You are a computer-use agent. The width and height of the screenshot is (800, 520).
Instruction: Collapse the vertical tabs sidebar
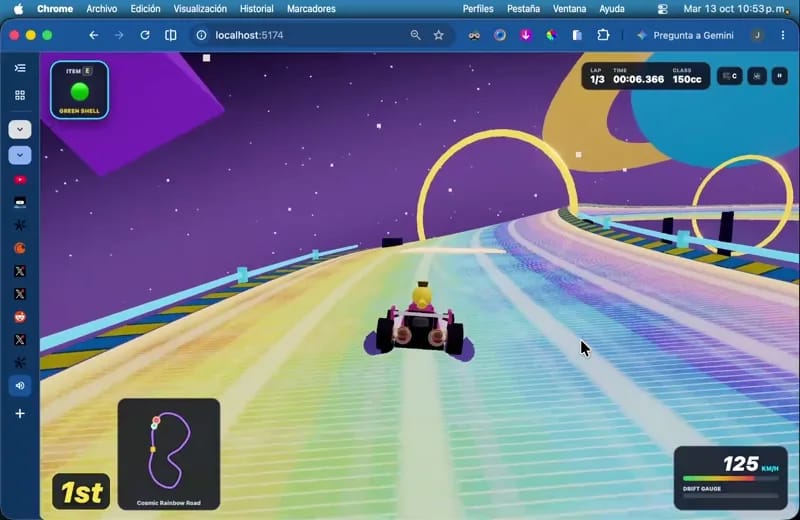[20, 68]
